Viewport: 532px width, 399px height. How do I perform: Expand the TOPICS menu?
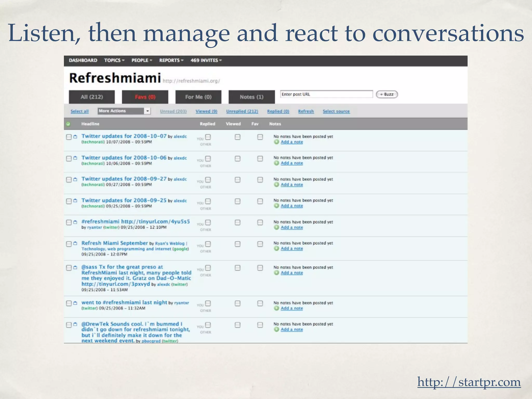114,60
